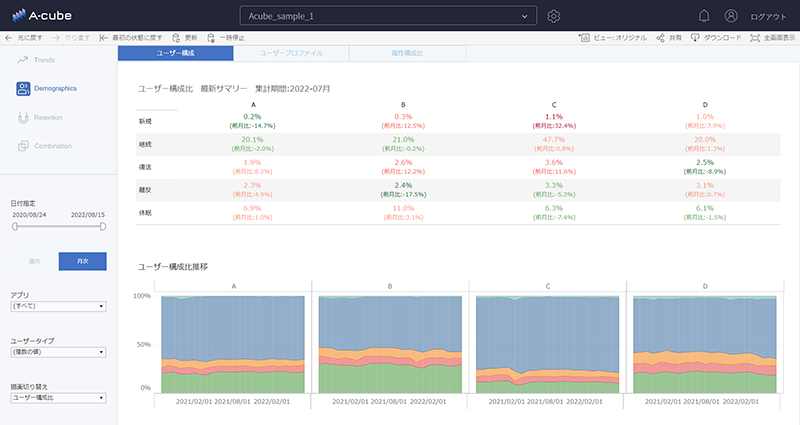Click the ログアウト logout link

coord(768,17)
